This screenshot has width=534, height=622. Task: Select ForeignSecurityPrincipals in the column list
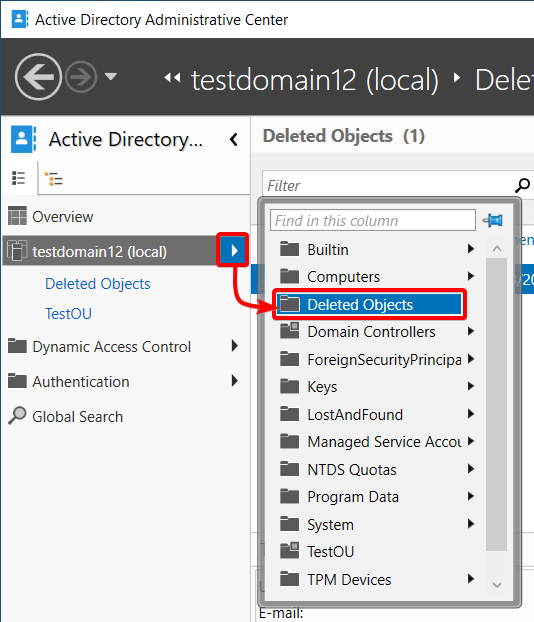point(384,359)
